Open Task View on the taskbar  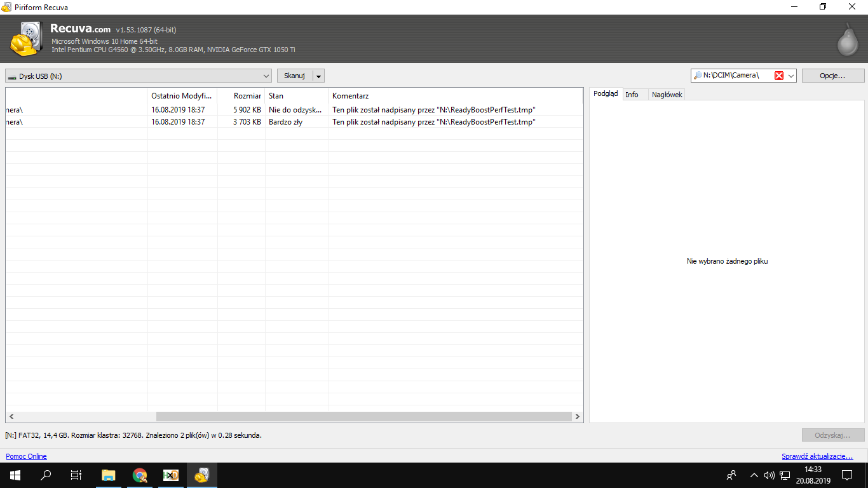(76, 475)
